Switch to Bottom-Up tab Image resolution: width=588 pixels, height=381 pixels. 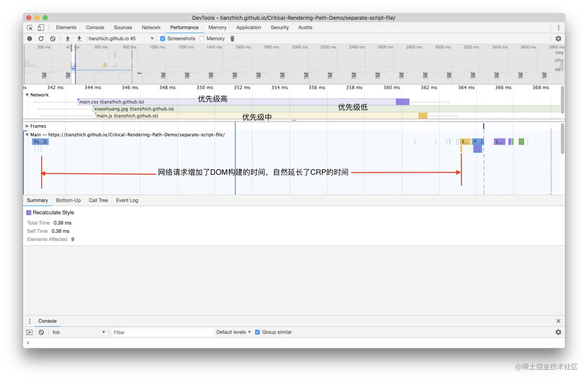[x=68, y=200]
